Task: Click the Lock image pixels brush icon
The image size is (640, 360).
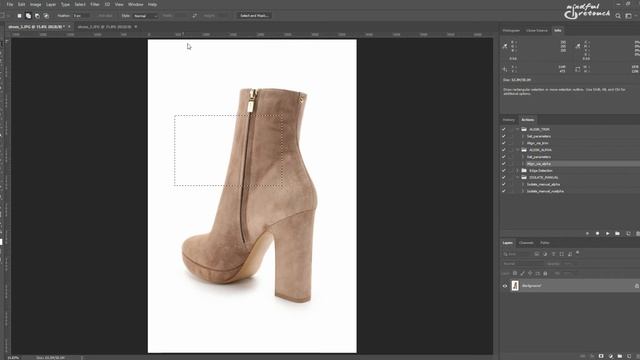Action: [x=522, y=273]
